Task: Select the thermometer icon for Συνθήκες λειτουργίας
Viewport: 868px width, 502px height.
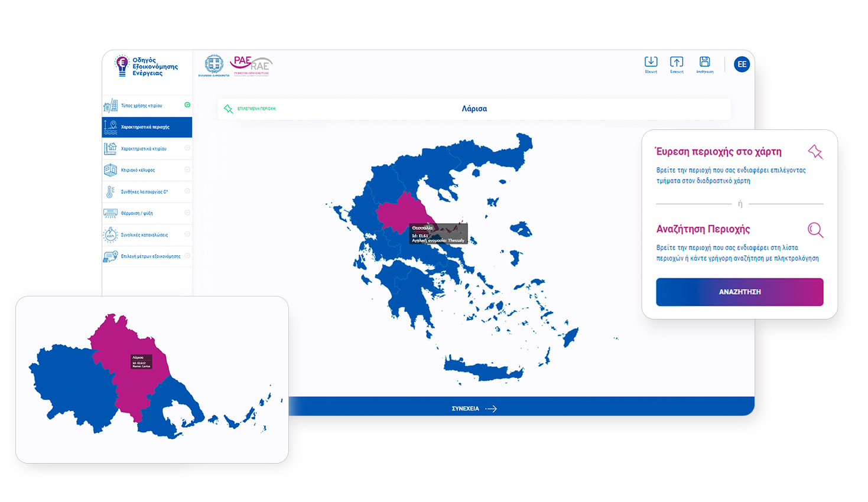Action: pyautogui.click(x=110, y=191)
